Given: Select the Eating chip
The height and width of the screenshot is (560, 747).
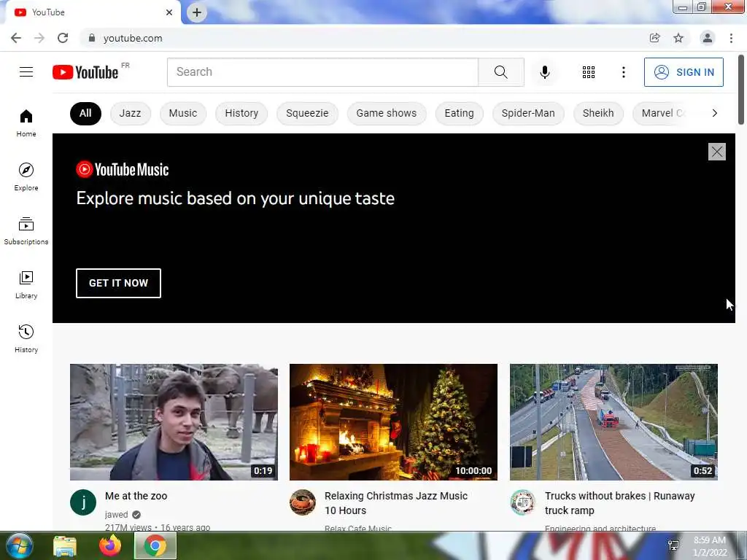Looking at the screenshot, I should (460, 113).
